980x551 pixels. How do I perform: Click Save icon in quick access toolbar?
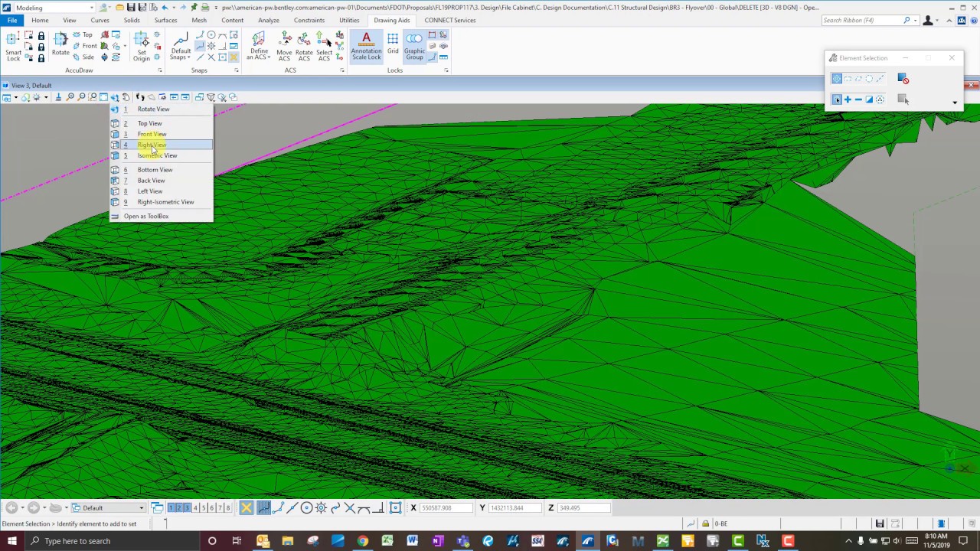(132, 8)
